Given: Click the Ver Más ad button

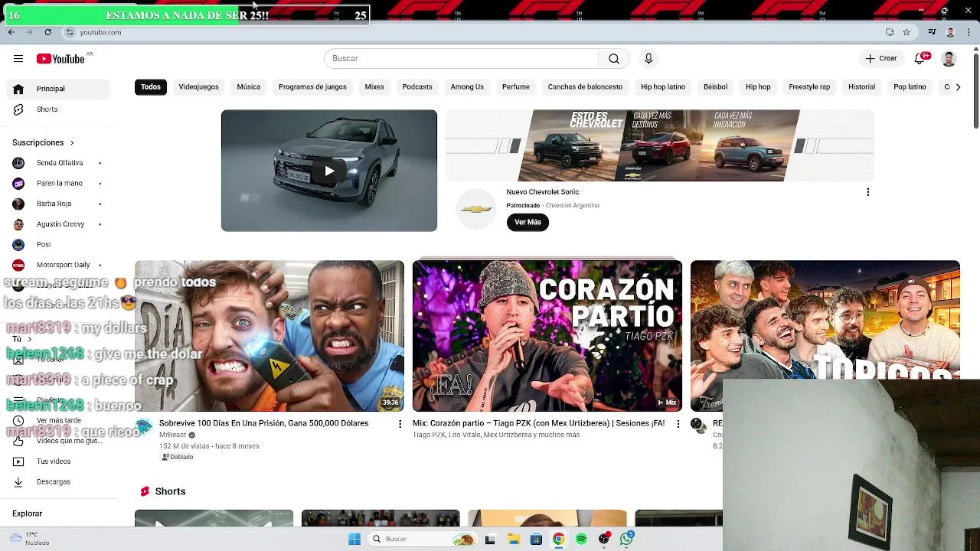Looking at the screenshot, I should tap(528, 222).
